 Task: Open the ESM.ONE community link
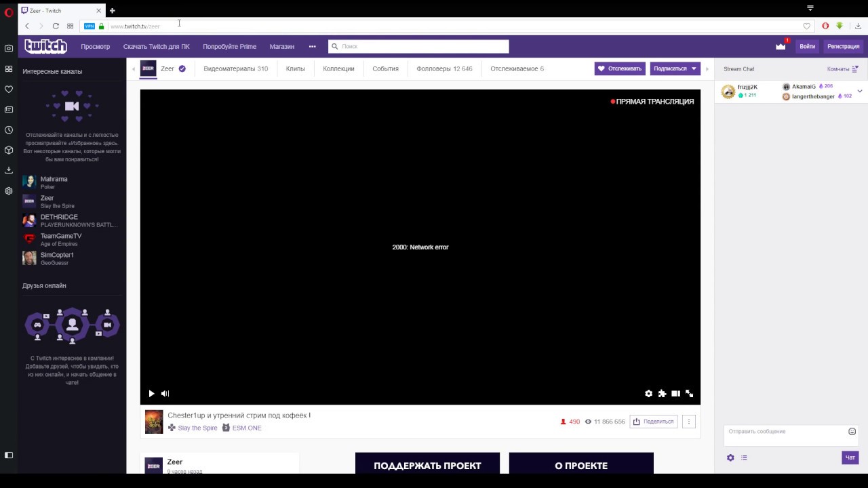pos(247,428)
